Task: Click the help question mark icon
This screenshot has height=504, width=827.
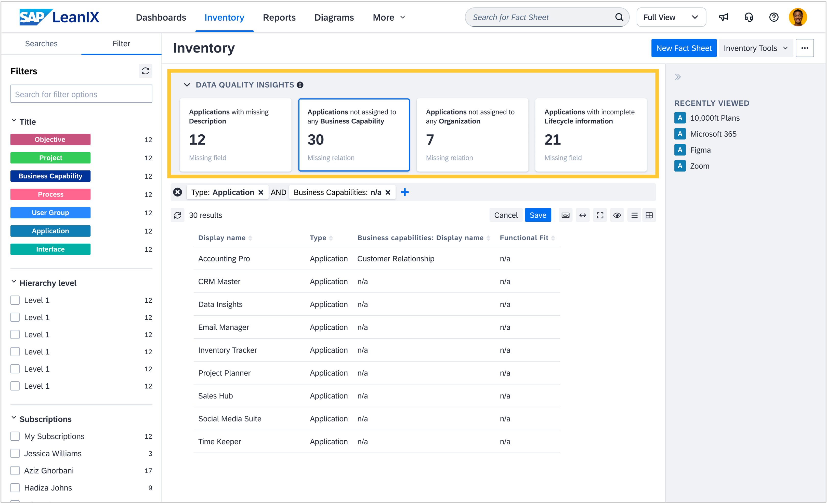Action: (774, 17)
